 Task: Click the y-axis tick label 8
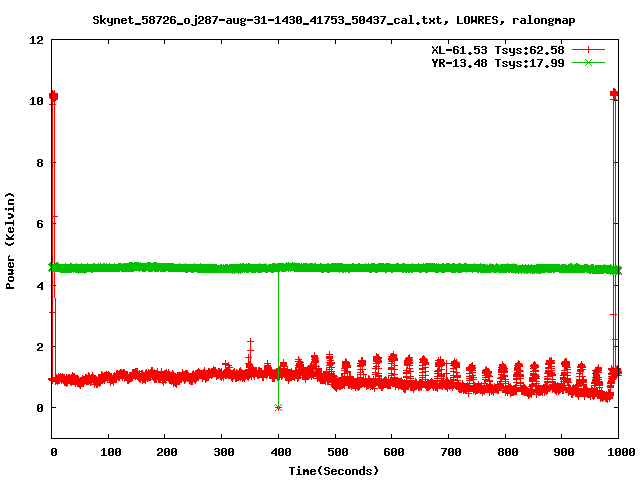click(40, 163)
